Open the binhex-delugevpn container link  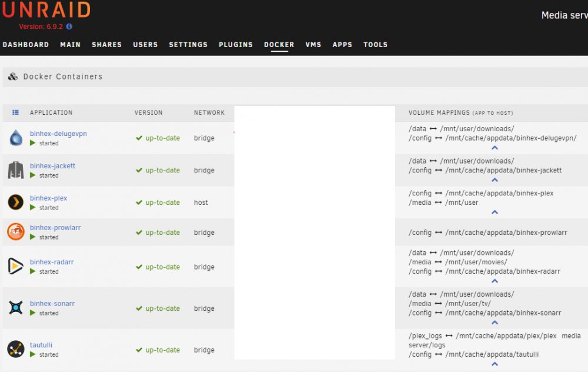pos(58,134)
